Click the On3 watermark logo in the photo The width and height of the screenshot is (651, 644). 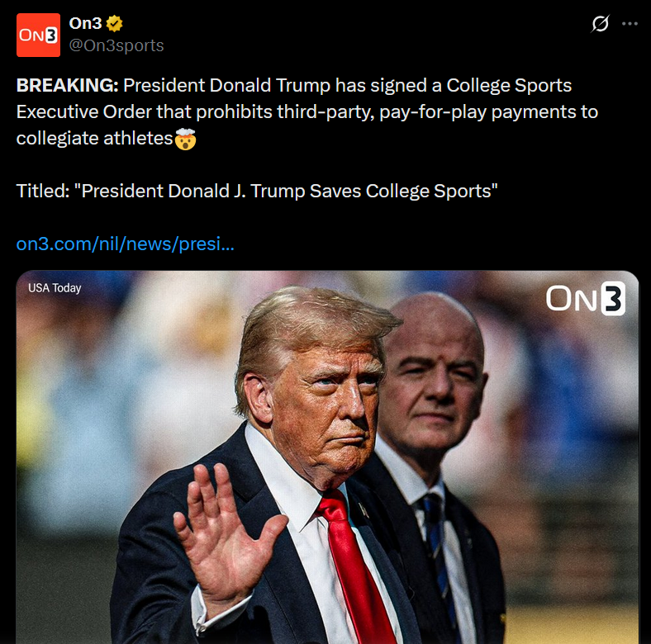tap(586, 298)
